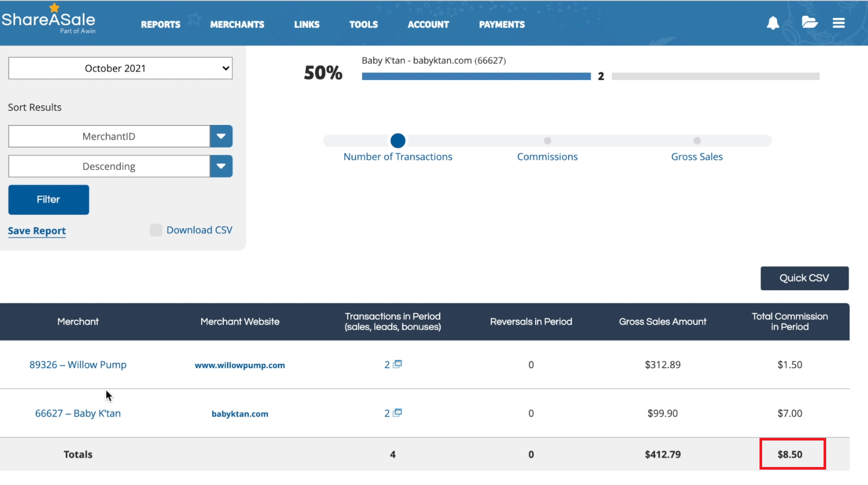Select the Gross Sales slider point

pyautogui.click(x=697, y=140)
